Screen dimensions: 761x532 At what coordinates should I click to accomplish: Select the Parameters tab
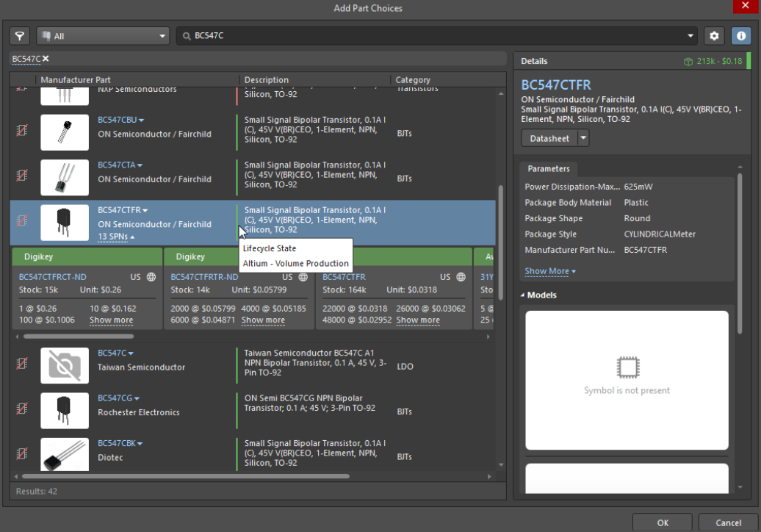coord(549,169)
